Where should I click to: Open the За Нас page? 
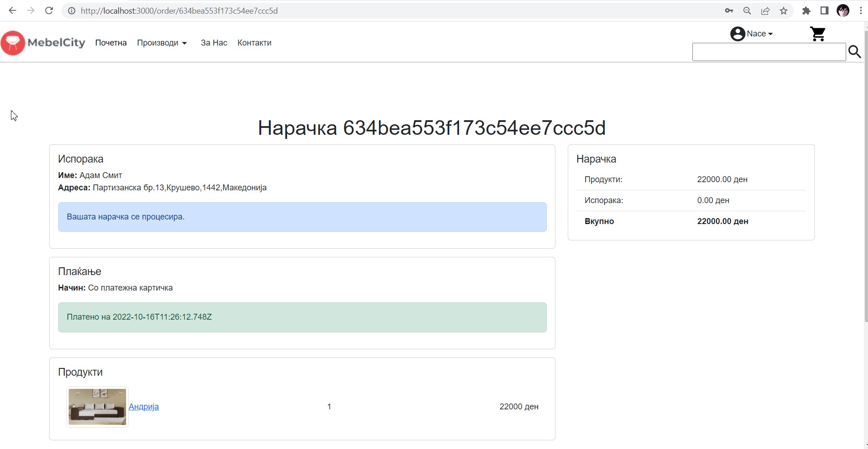pyautogui.click(x=214, y=43)
